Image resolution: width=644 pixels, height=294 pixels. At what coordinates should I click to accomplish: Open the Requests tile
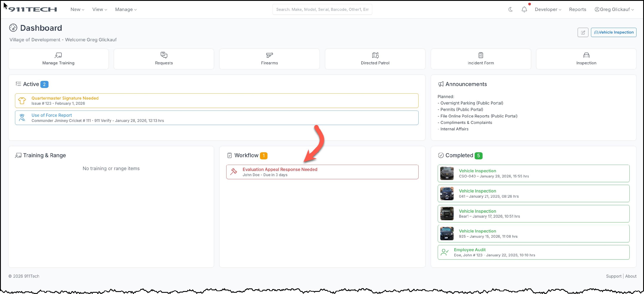(164, 59)
